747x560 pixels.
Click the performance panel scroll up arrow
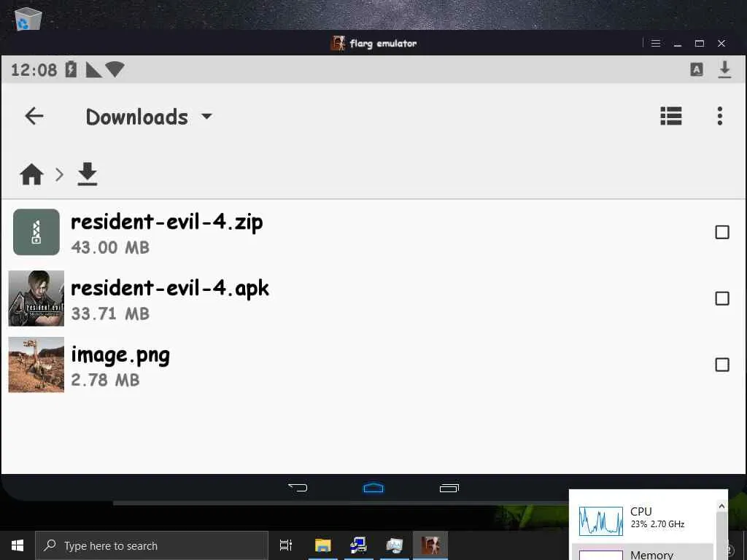[721, 506]
